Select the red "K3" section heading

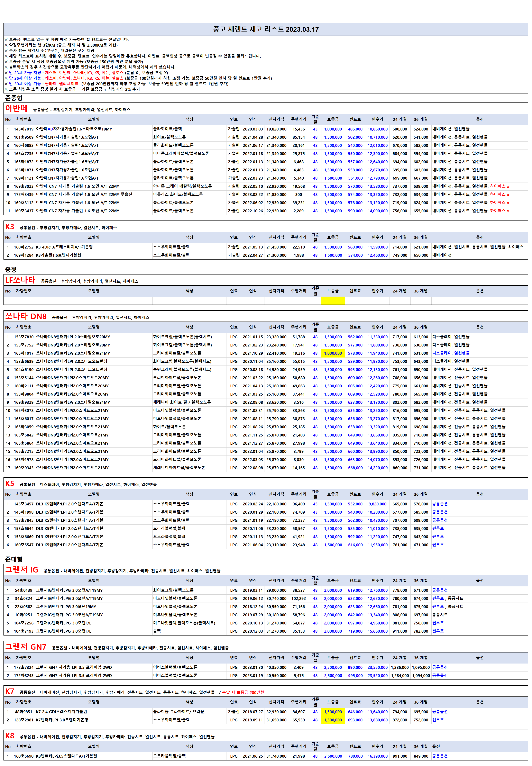tap(10, 226)
